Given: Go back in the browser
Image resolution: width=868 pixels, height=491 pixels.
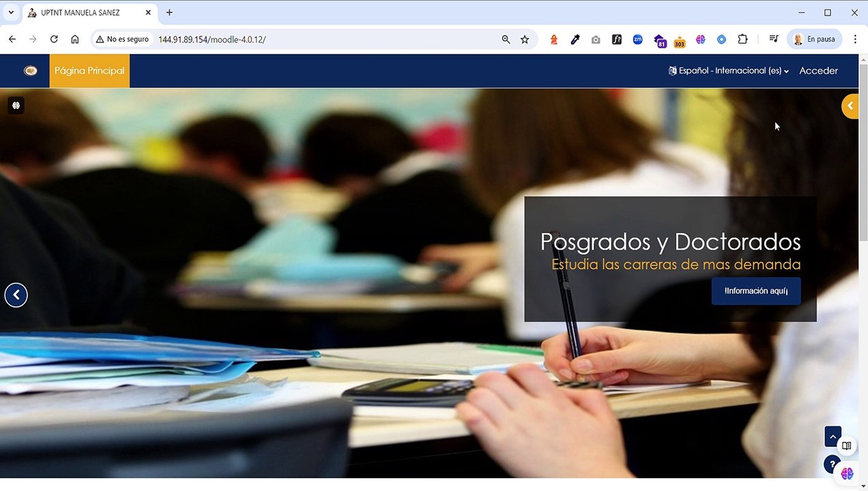Looking at the screenshot, I should (12, 40).
